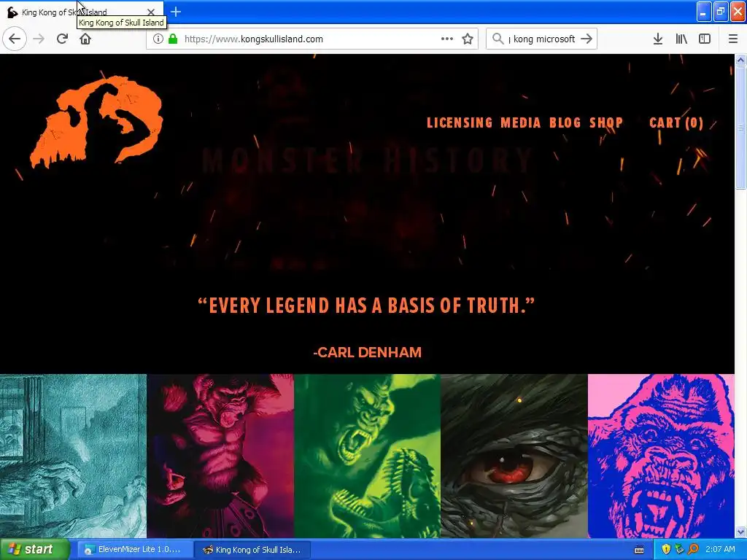Go back with the browser back arrow

pos(15,39)
